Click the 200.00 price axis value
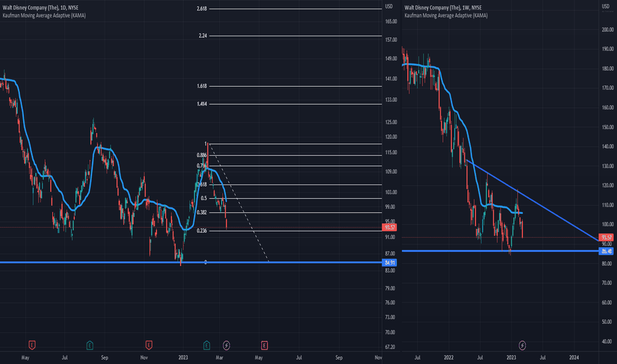This screenshot has height=364, width=617. point(608,30)
